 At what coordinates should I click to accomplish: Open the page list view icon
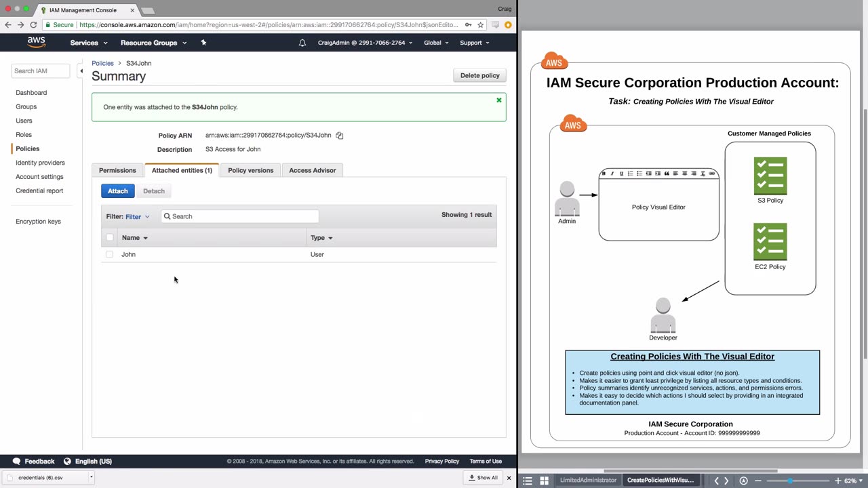[528, 481]
